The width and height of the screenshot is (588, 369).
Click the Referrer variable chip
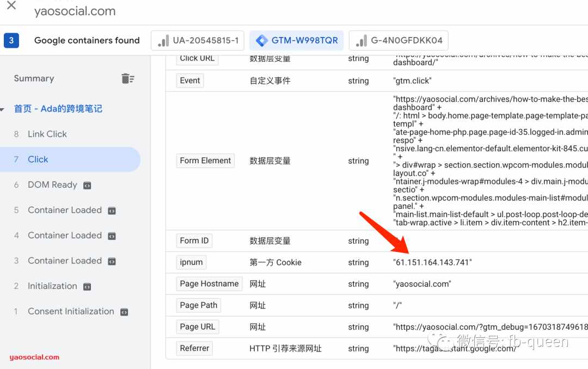point(194,348)
